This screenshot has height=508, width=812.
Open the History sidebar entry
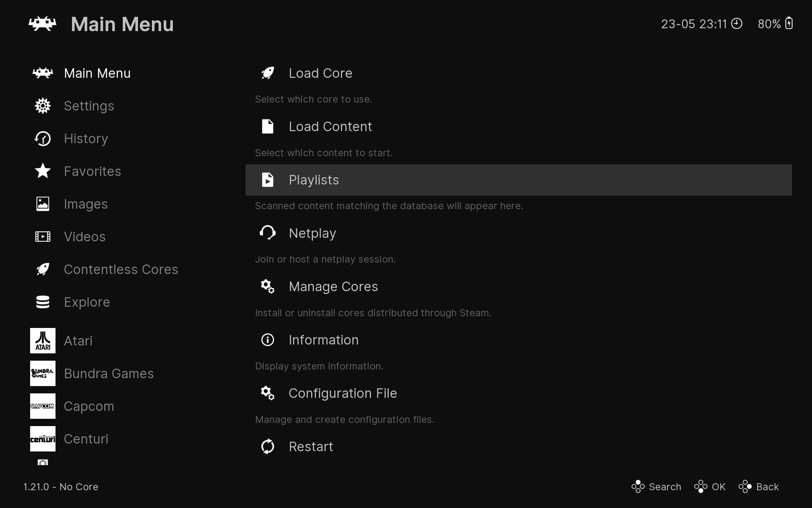tap(86, 139)
